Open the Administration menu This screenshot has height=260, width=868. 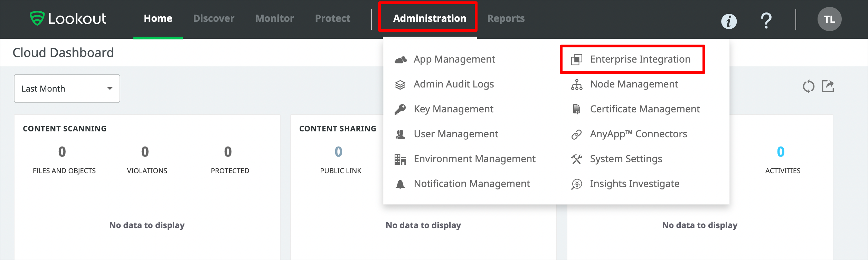pos(430,18)
